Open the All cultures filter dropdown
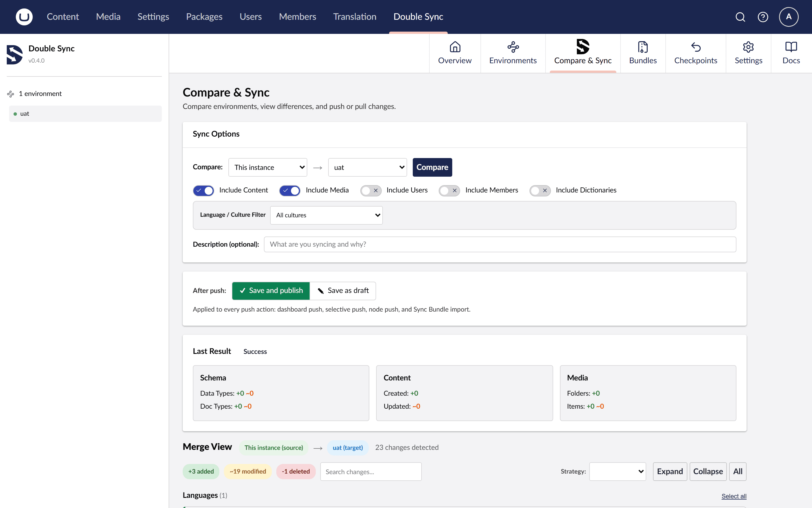 (x=326, y=215)
